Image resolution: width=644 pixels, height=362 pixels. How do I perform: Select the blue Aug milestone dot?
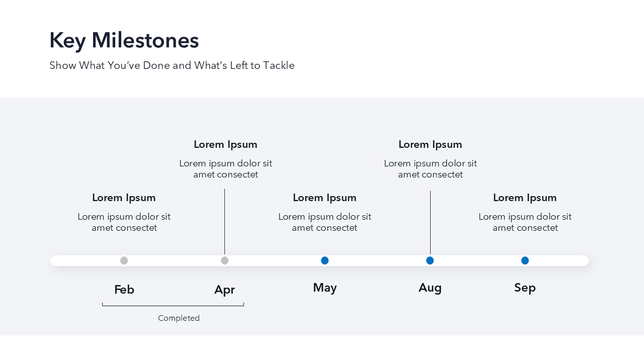tap(430, 260)
